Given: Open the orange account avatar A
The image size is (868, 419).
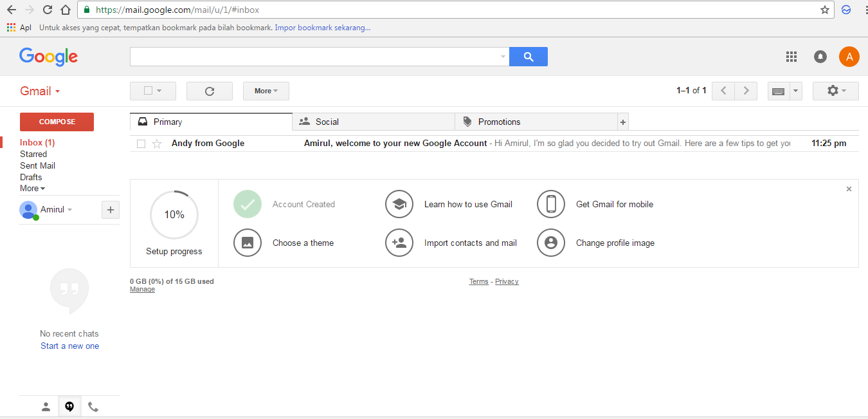Looking at the screenshot, I should point(849,57).
